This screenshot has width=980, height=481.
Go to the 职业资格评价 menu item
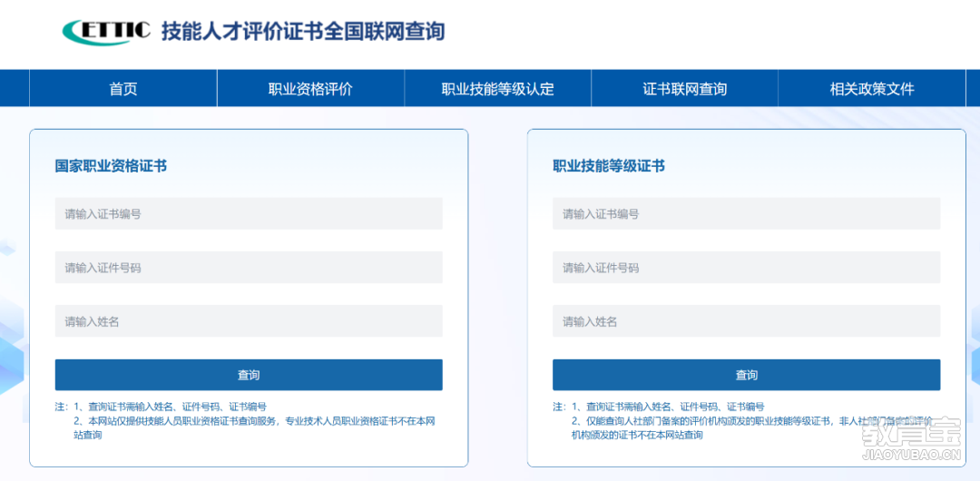[310, 89]
